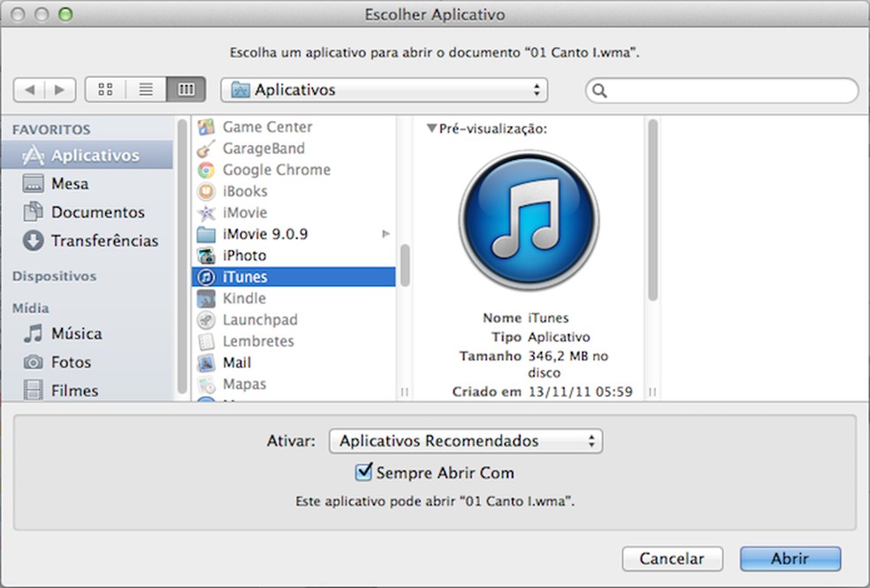Click the iPhoto app icon
The height and width of the screenshot is (588, 870).
206,256
